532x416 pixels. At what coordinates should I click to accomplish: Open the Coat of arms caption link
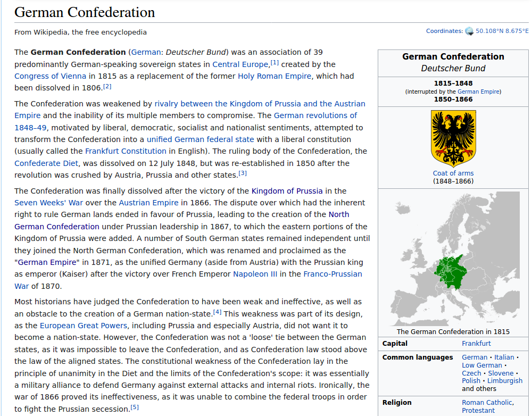(x=453, y=173)
